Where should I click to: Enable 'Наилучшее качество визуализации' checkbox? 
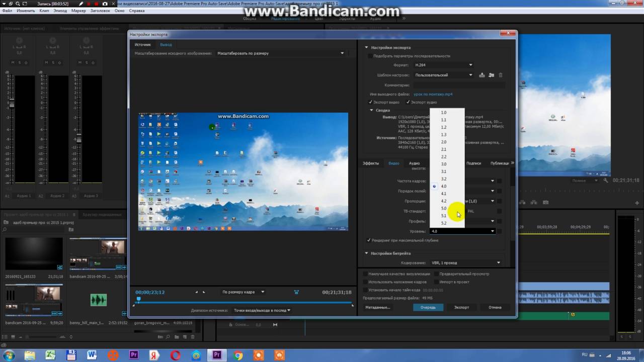pos(365,274)
